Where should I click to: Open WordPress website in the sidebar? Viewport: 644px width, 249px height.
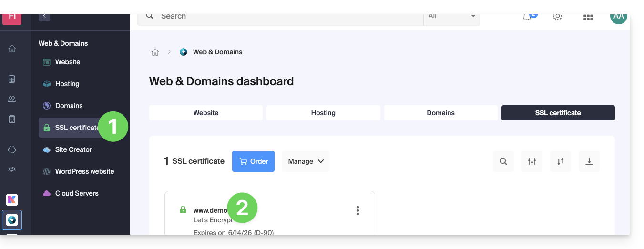point(84,171)
